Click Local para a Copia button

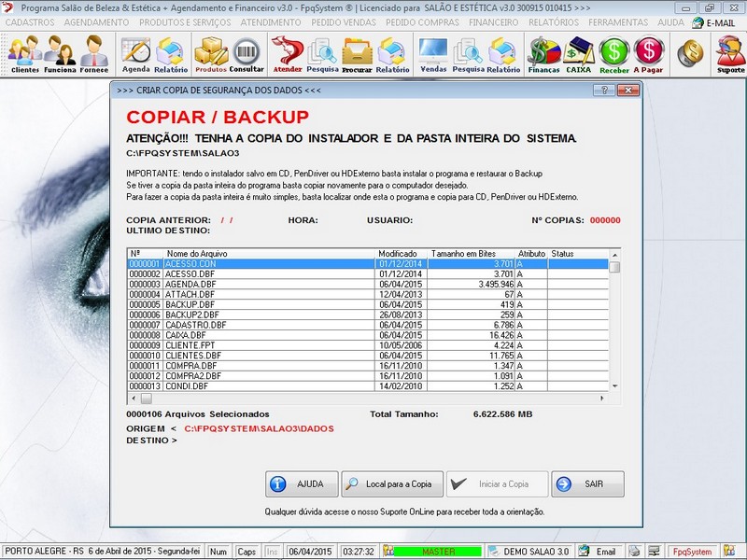point(392,483)
